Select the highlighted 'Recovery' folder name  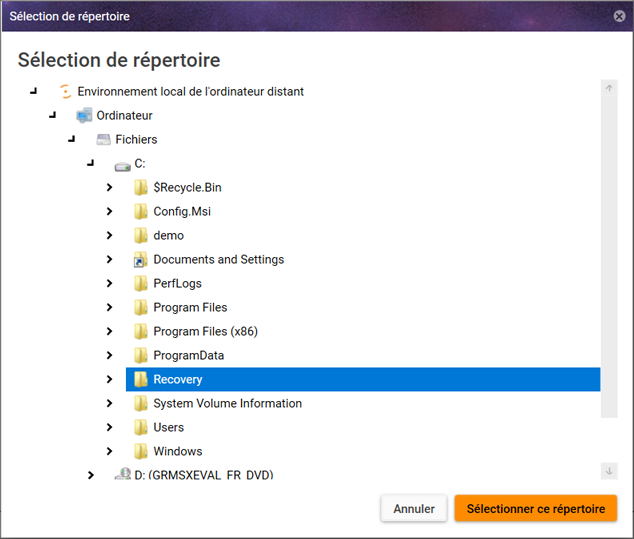pos(178,380)
